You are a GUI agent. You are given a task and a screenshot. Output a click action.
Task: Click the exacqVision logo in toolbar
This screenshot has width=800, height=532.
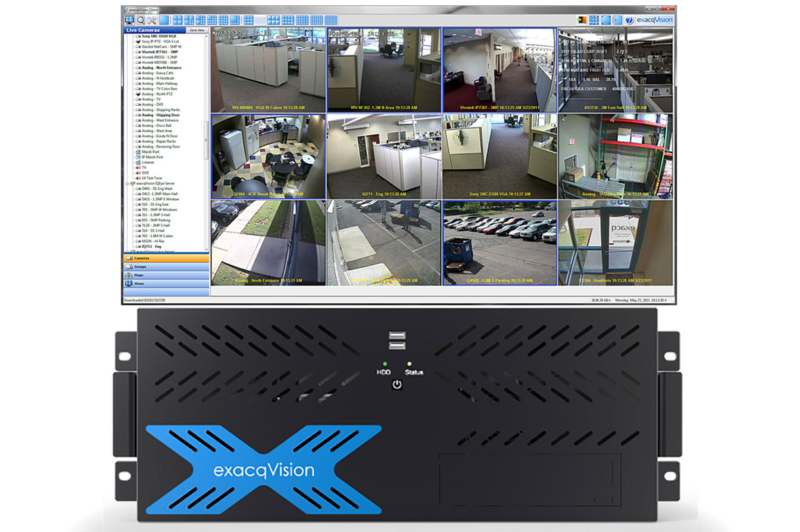[654, 20]
